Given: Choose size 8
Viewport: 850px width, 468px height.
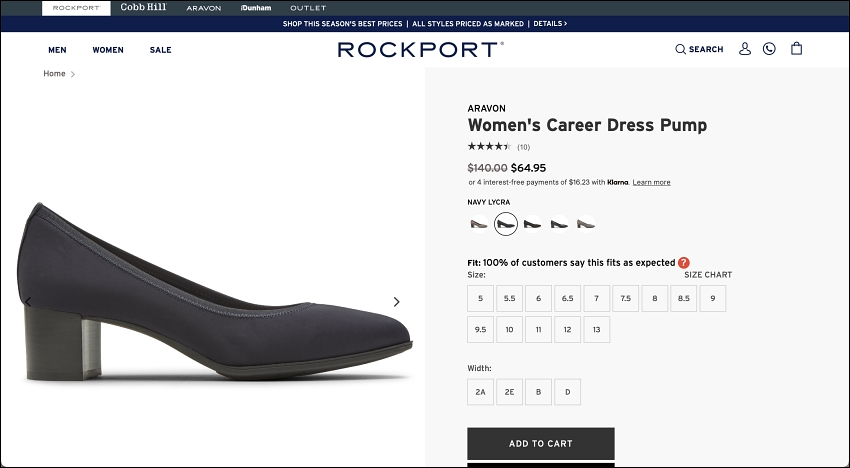Looking at the screenshot, I should pos(655,298).
